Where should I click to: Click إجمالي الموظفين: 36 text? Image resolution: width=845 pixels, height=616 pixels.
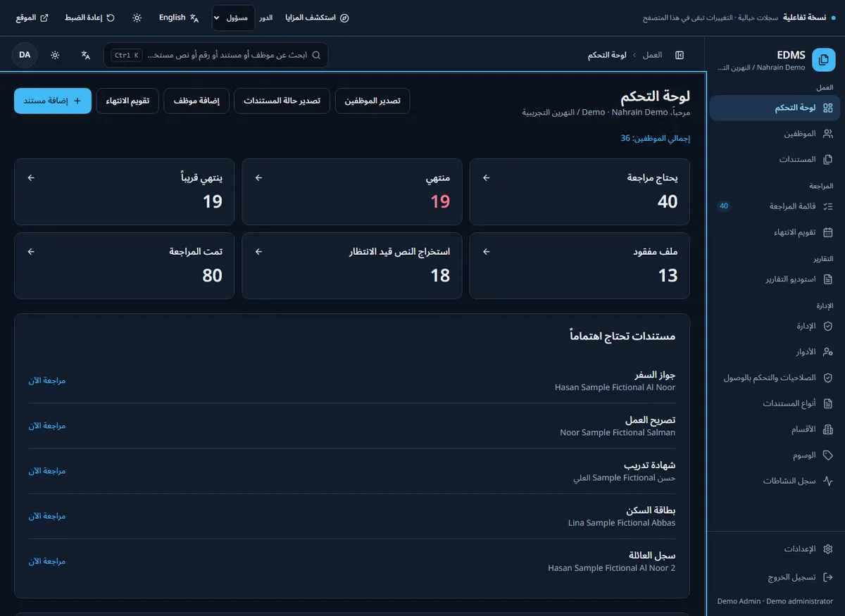coord(655,139)
